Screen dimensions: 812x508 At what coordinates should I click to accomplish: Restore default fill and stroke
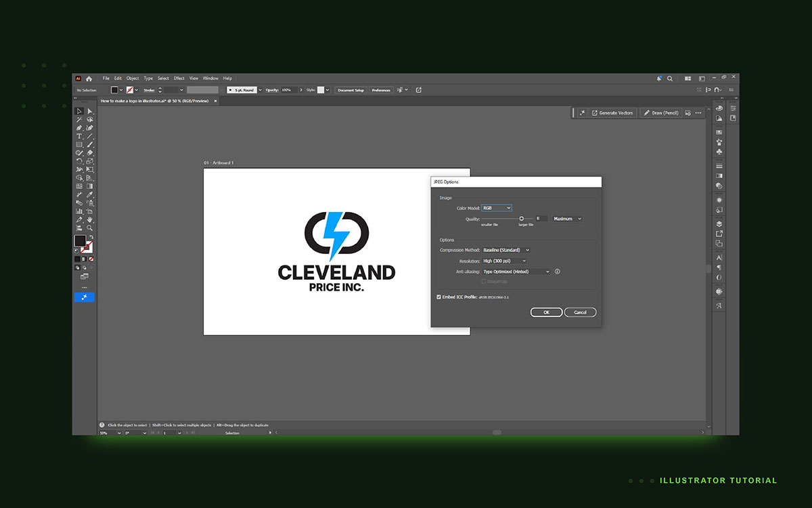click(x=76, y=251)
